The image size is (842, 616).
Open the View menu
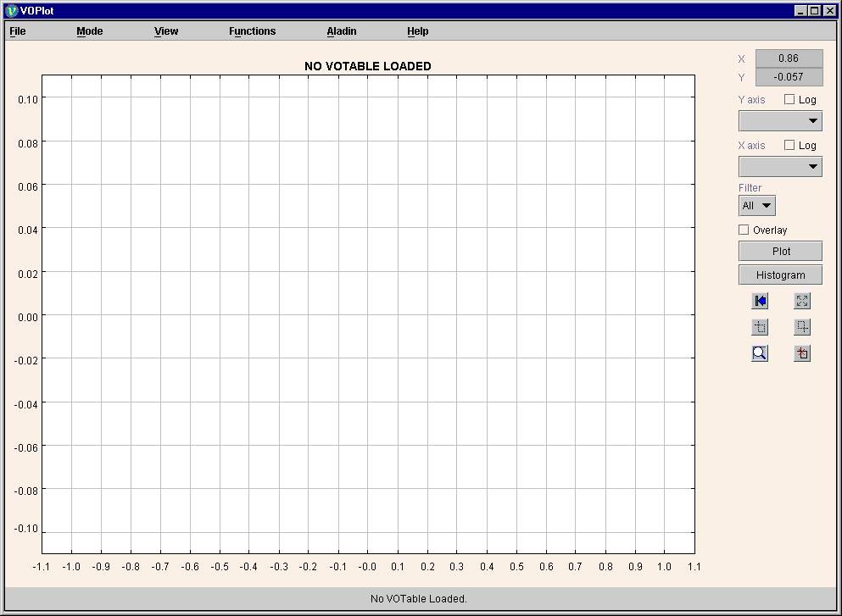(x=166, y=31)
